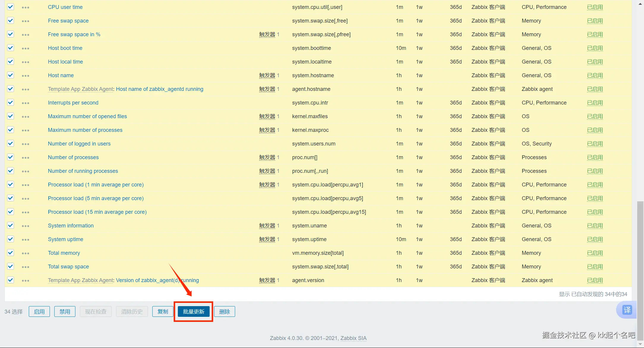
Task: Open three-dot menu for Host boot time
Action: pos(26,48)
